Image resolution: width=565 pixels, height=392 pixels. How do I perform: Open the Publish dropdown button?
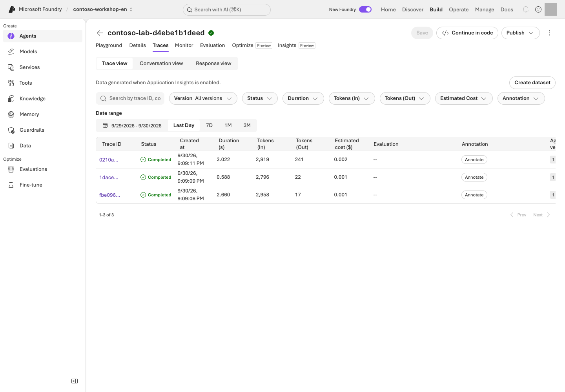coord(520,33)
